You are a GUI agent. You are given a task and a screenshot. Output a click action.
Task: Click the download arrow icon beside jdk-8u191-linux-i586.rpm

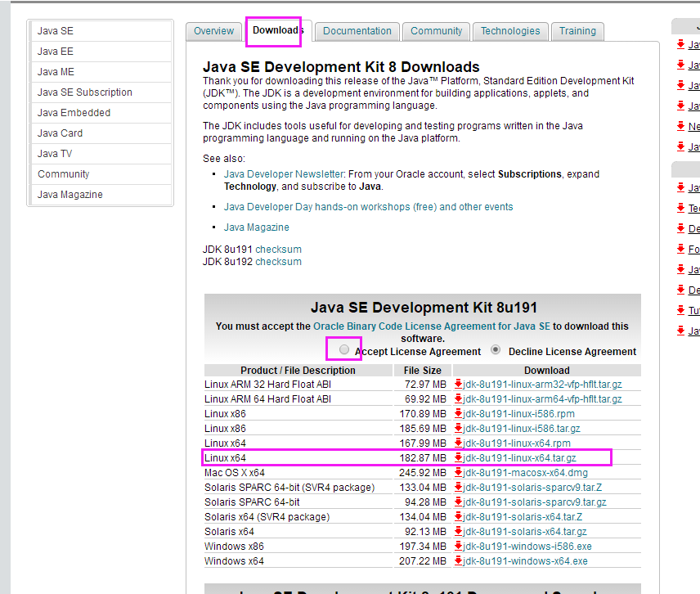pos(458,413)
